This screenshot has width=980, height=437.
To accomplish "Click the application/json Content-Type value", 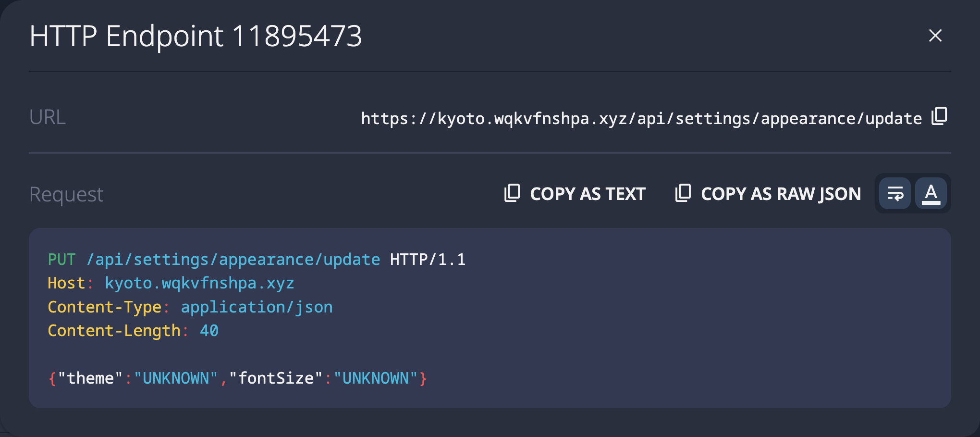I will 257,307.
